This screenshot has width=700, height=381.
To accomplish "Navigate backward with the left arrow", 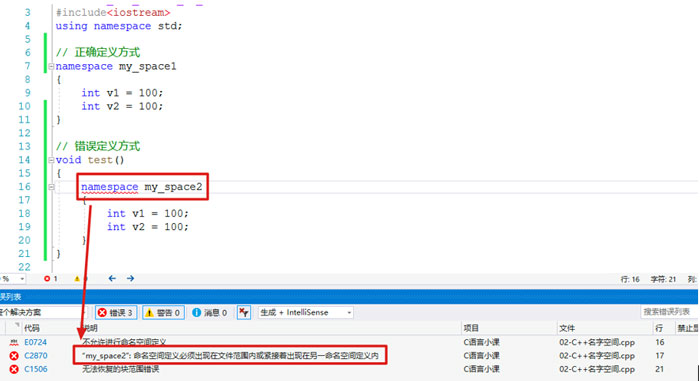I will click(112, 278).
